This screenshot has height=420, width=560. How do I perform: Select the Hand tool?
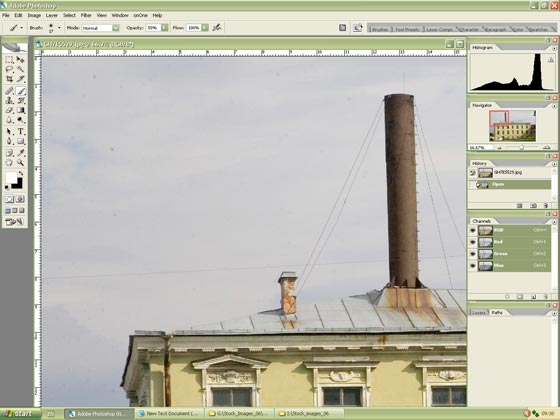[10, 163]
